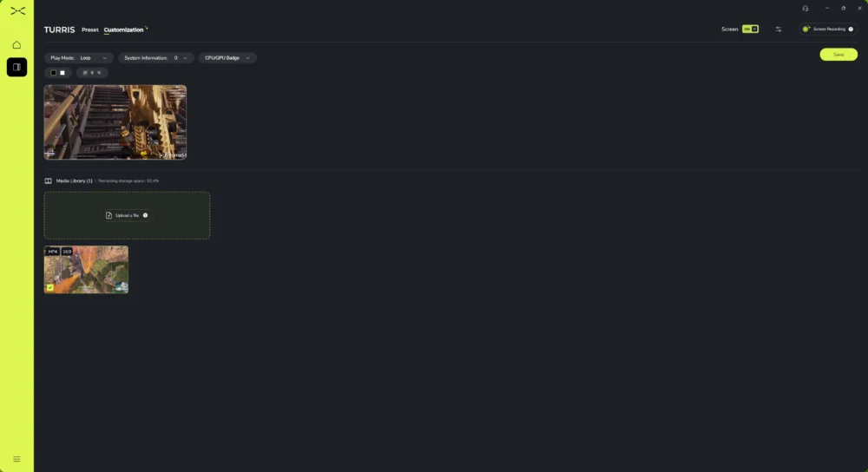This screenshot has height=472, width=868.
Task: Click the headset support icon
Action: click(x=805, y=9)
